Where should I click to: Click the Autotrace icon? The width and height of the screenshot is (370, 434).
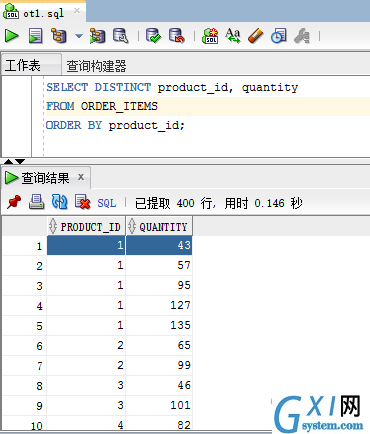[x=97, y=36]
